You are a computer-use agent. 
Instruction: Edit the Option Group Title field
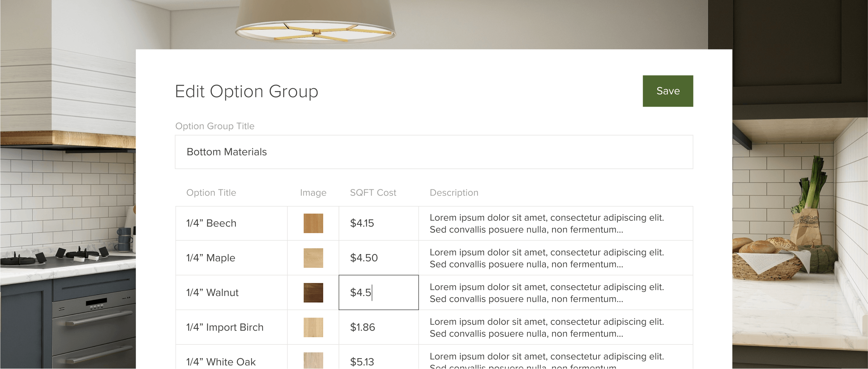(434, 152)
